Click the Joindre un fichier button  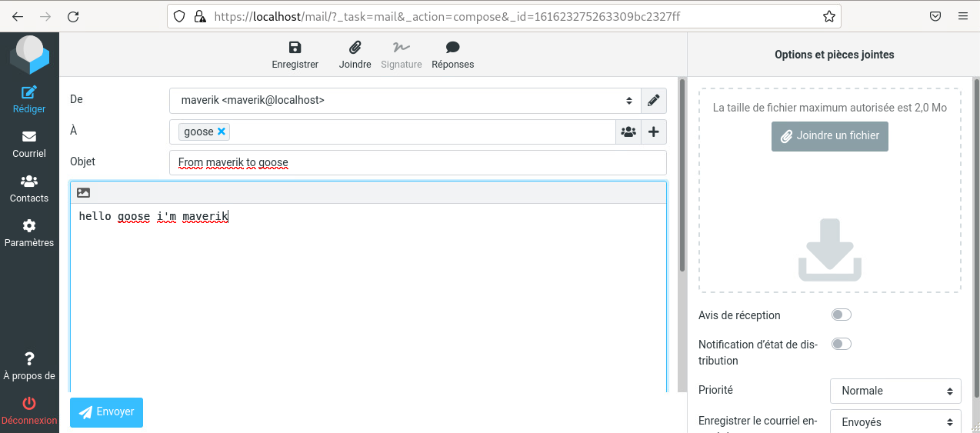click(829, 136)
